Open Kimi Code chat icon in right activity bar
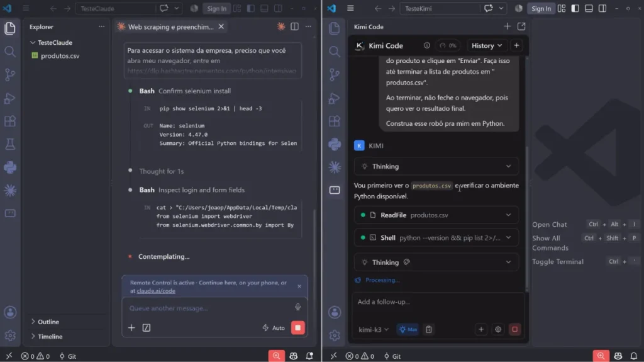 point(335,190)
